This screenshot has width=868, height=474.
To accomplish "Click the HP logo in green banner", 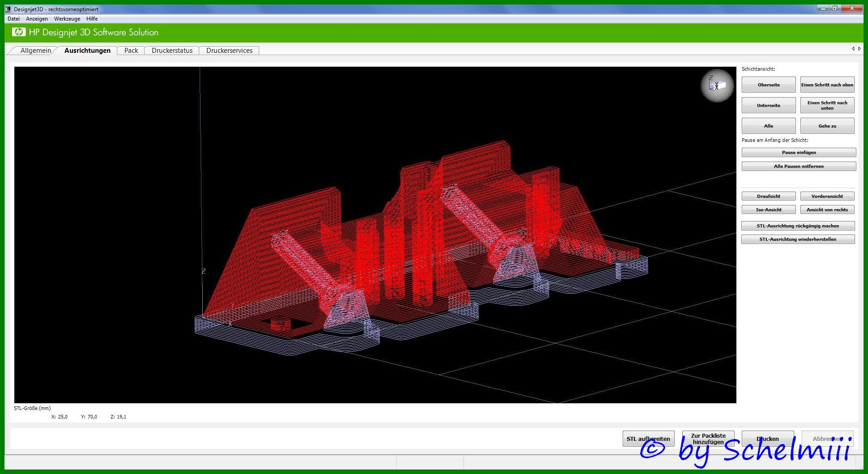I will click(19, 32).
